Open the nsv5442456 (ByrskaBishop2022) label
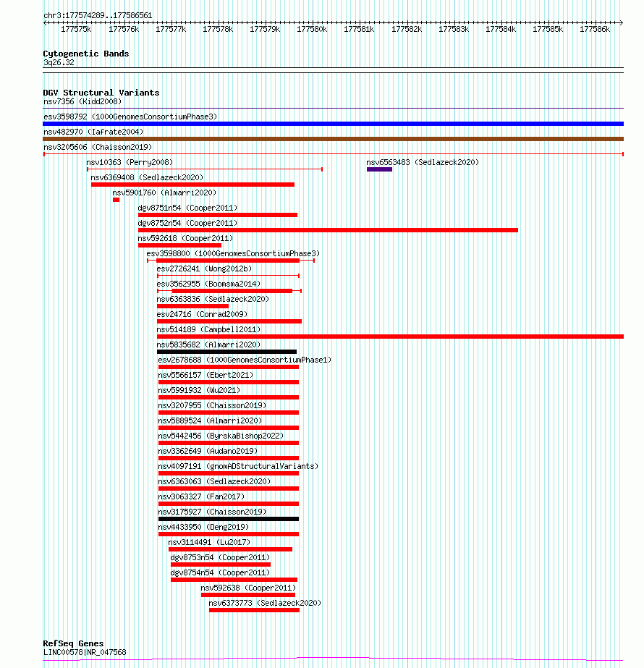 click(x=221, y=436)
